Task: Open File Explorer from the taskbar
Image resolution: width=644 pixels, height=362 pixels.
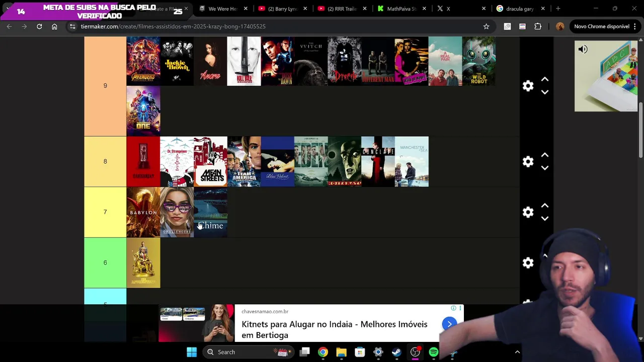Action: [341, 352]
